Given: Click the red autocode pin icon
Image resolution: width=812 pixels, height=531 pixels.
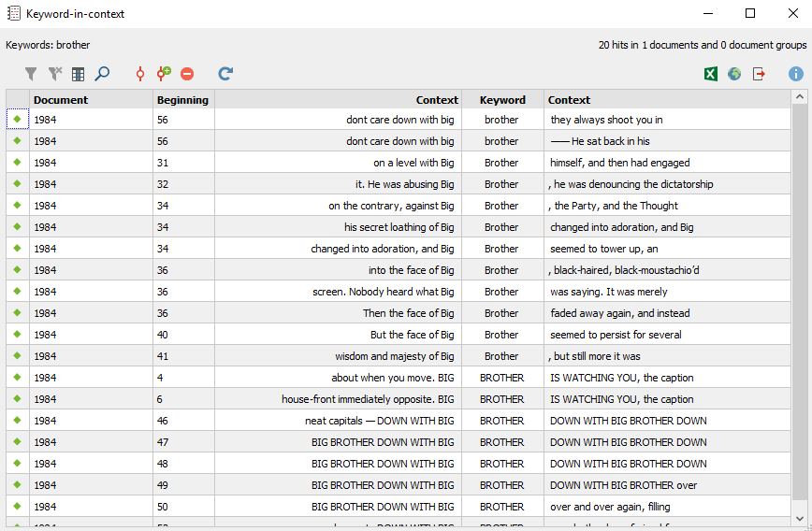Looking at the screenshot, I should click(139, 74).
